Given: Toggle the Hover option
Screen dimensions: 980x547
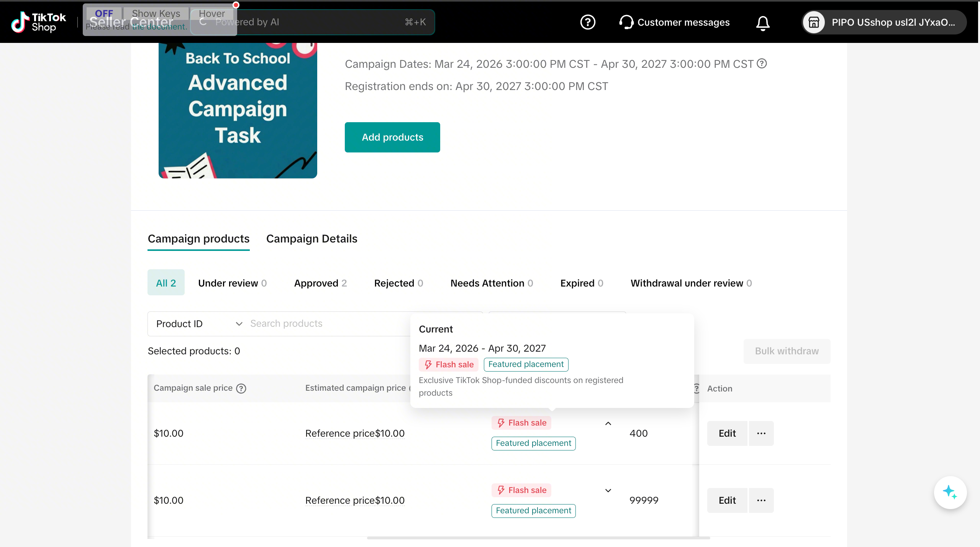Looking at the screenshot, I should tap(211, 14).
